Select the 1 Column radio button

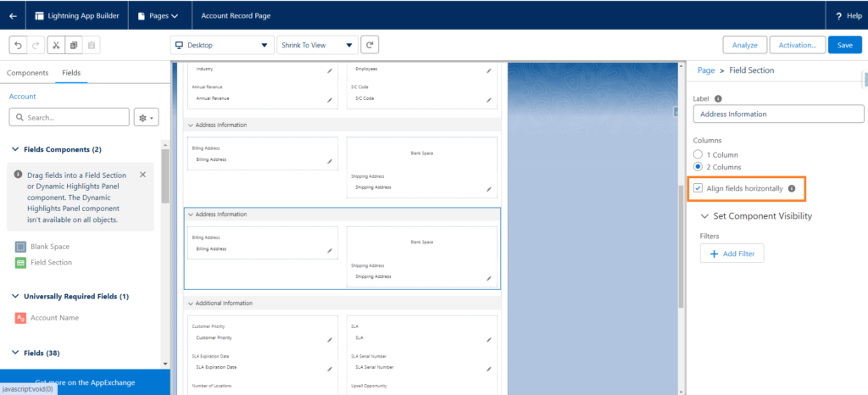click(698, 154)
